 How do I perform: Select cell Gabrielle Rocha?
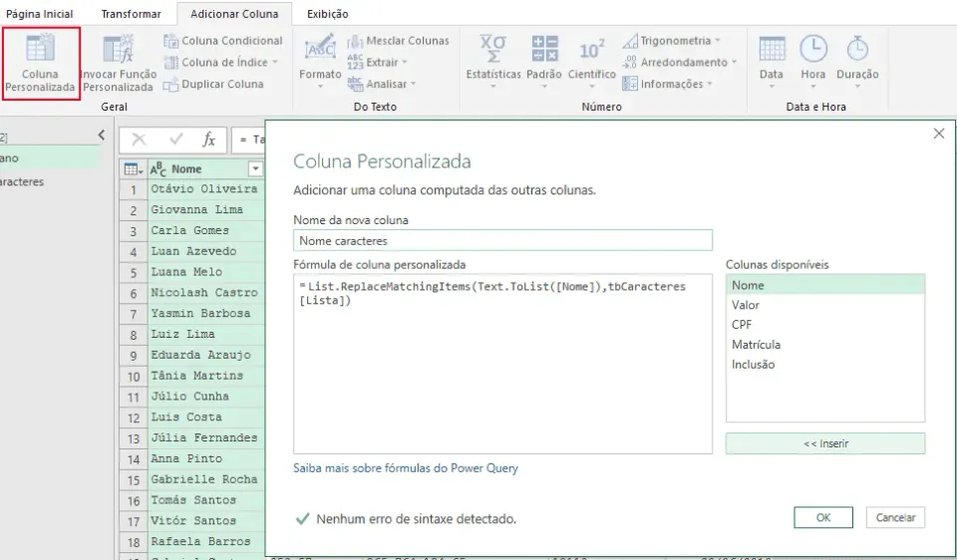tap(206, 479)
